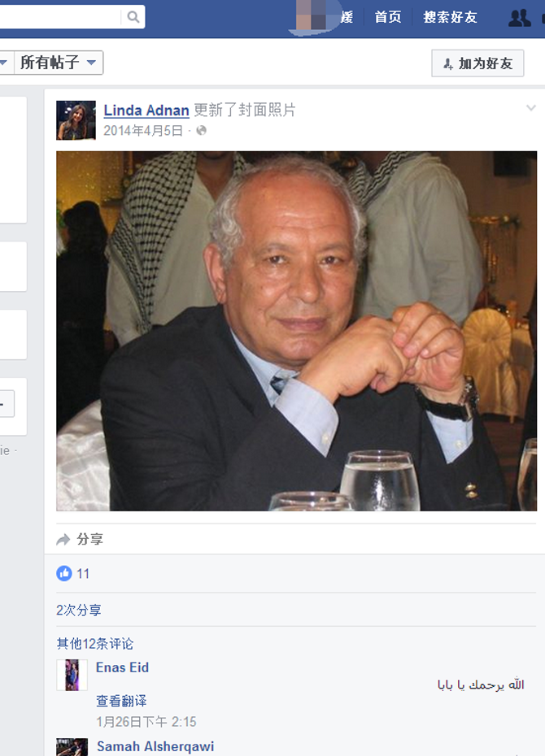Click the 查看翻译 link
The width and height of the screenshot is (545, 756).
click(121, 701)
